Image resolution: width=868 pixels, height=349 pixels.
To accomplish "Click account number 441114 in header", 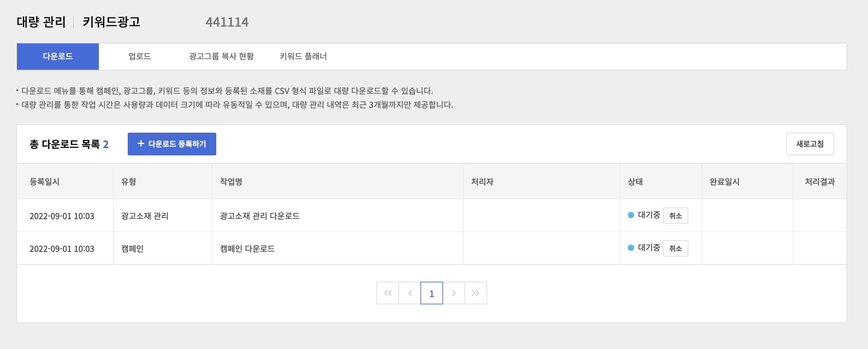I will [x=227, y=22].
